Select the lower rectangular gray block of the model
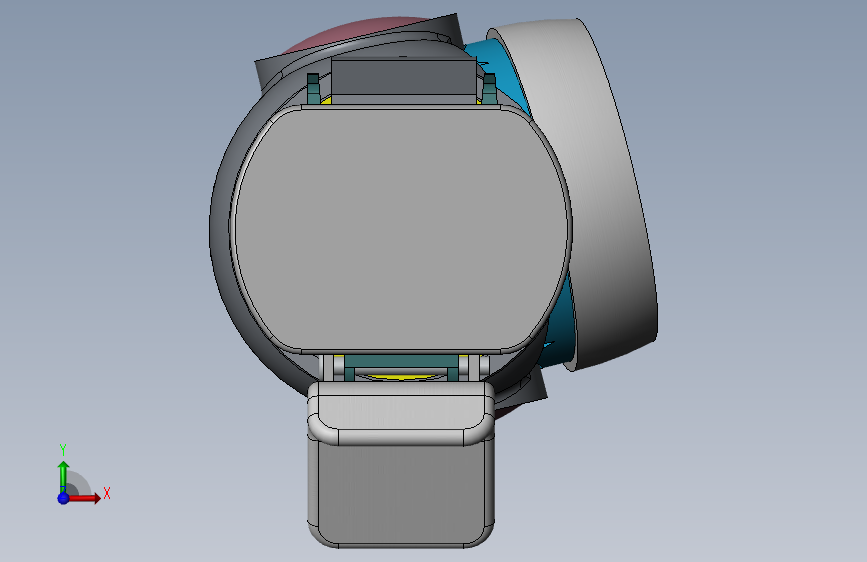Image resolution: width=867 pixels, height=562 pixels. tap(401, 490)
